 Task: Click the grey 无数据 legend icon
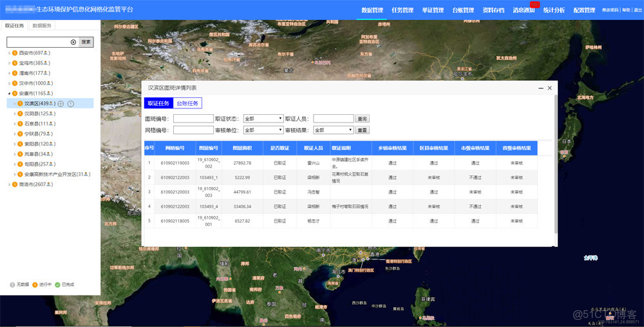pos(12,284)
